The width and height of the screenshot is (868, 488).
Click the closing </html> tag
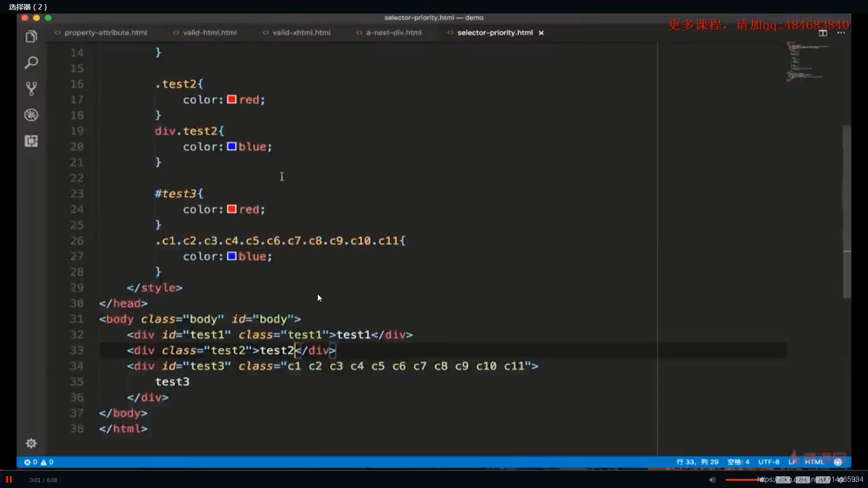(123, 429)
